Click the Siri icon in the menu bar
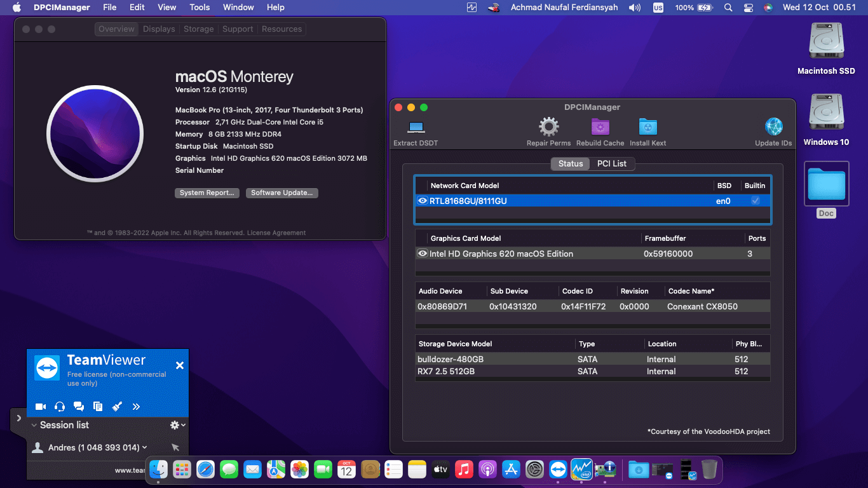The image size is (868, 488). pos(768,8)
